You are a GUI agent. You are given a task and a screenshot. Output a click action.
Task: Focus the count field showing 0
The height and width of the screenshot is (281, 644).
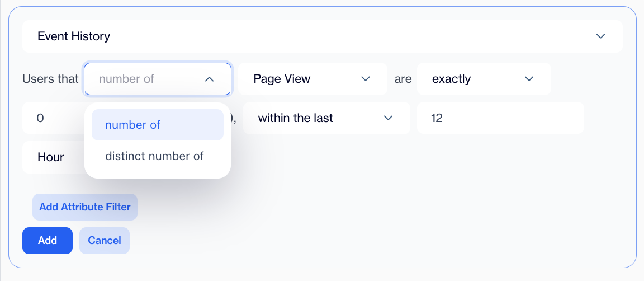[53, 118]
